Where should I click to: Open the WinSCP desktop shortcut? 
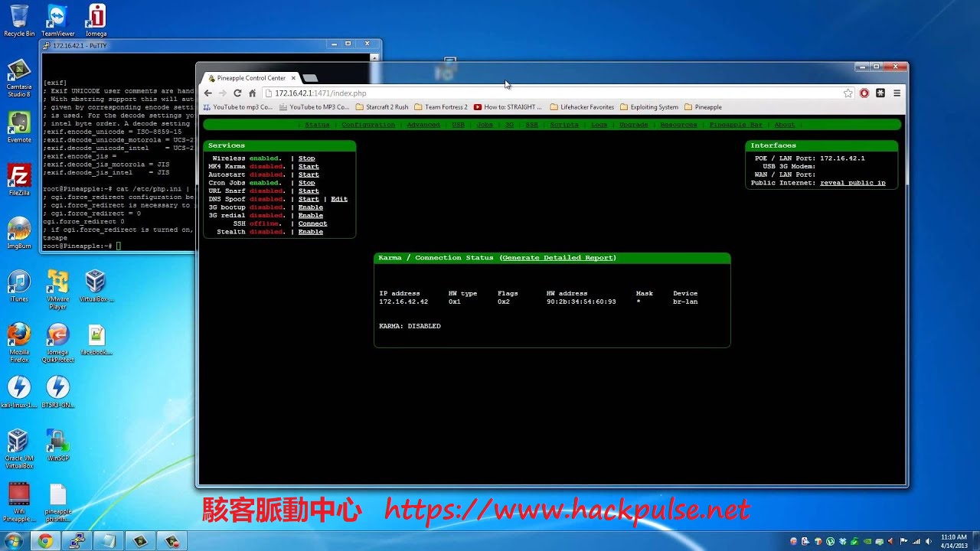[57, 445]
